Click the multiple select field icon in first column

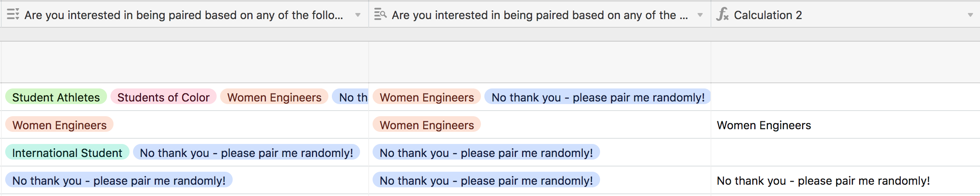click(x=13, y=14)
